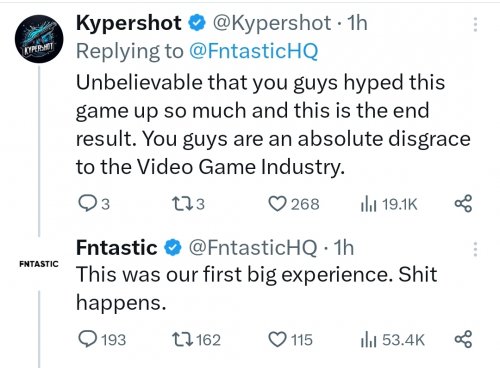Retweet Kypershot's tweet
500x368 pixels.
pyautogui.click(x=182, y=203)
